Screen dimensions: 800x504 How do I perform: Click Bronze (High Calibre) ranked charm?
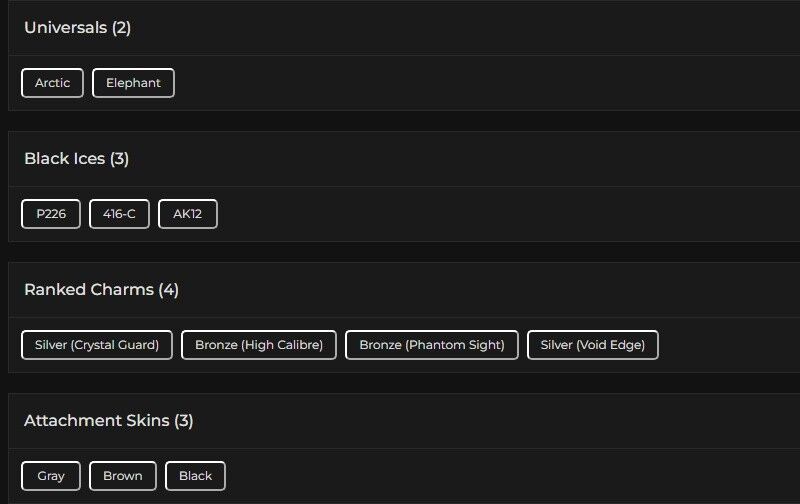pos(259,345)
